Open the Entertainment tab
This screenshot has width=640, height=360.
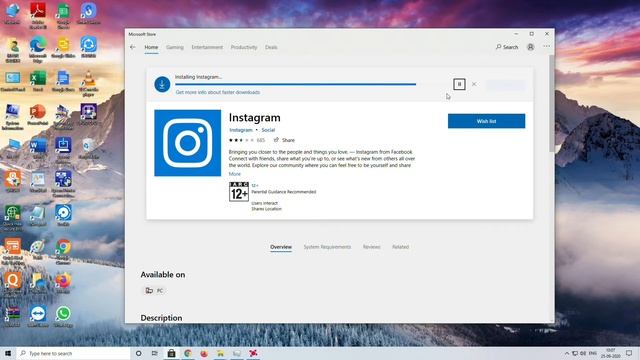point(207,47)
